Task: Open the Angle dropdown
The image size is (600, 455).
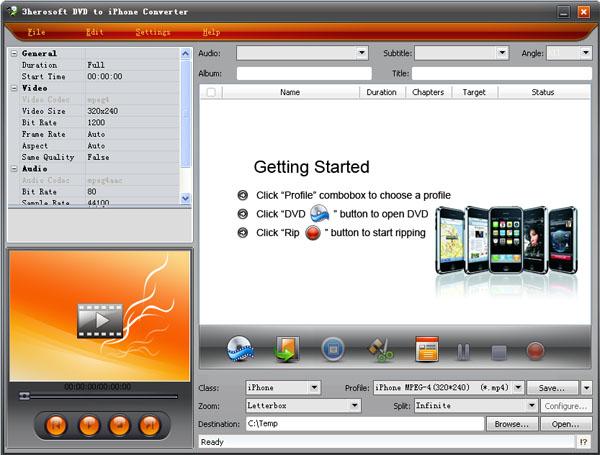Action: [585, 53]
